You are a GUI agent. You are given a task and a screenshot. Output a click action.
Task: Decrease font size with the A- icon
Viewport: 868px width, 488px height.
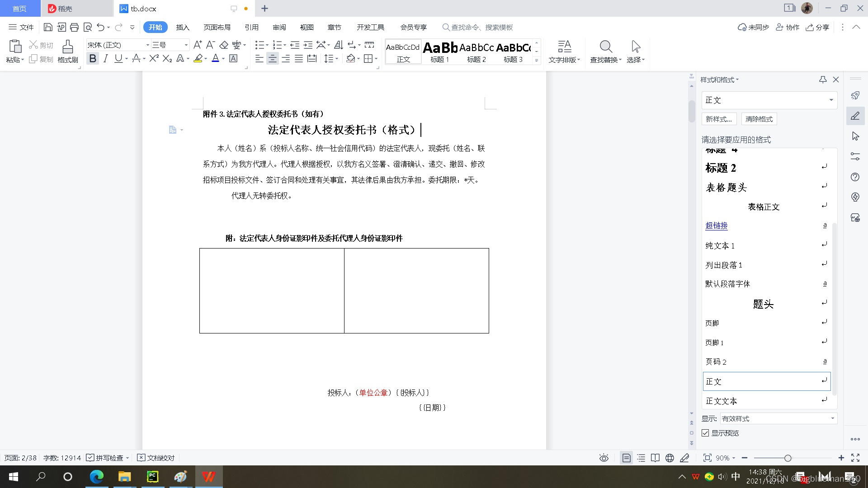(x=210, y=45)
